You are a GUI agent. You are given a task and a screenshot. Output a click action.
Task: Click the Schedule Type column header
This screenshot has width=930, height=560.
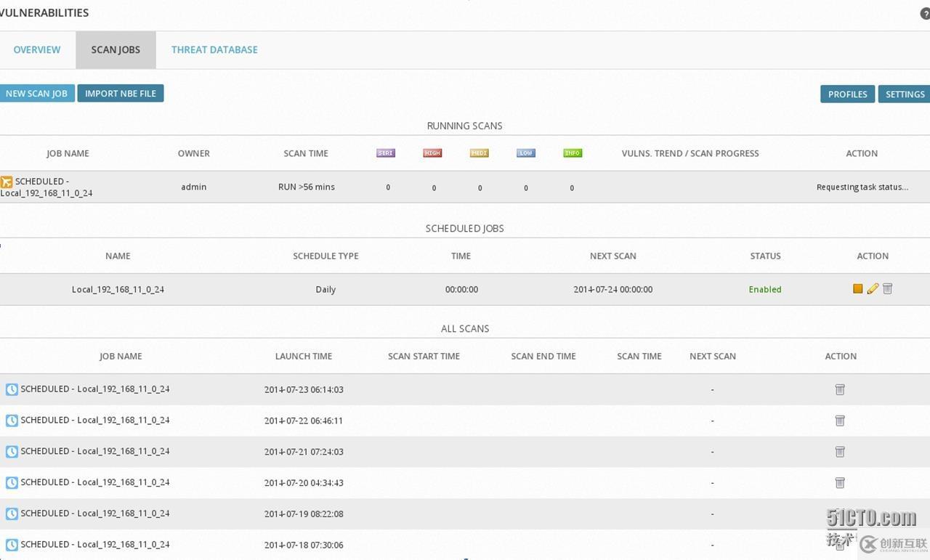click(x=325, y=256)
